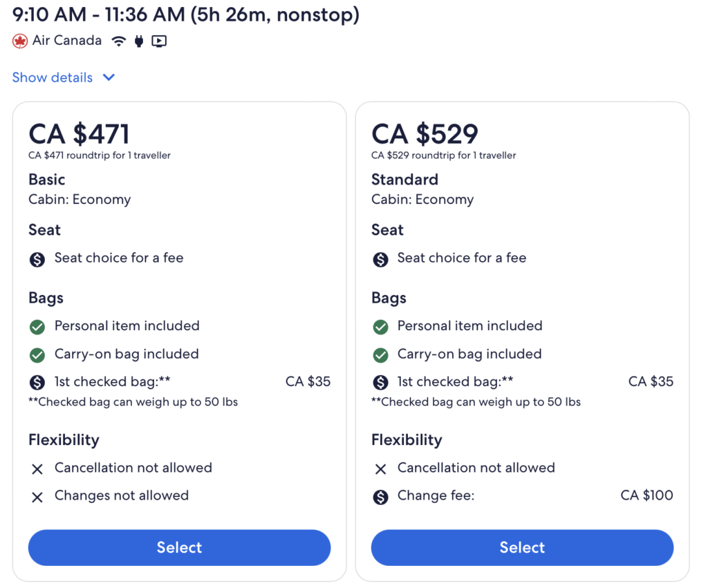The image size is (708, 588).
Task: Click the power outlet amenity icon
Action: [139, 41]
